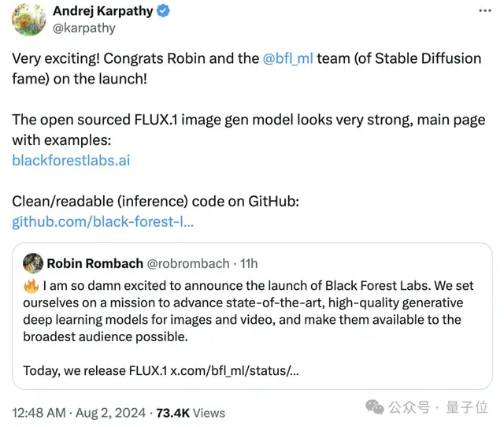Open the @karpathy handle
504x427 pixels.
coord(84,28)
